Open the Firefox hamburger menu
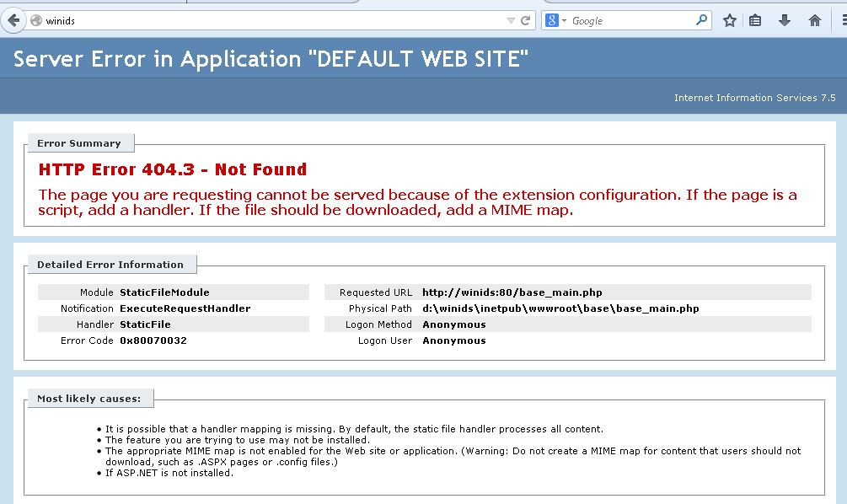The width and height of the screenshot is (847, 504). click(843, 20)
